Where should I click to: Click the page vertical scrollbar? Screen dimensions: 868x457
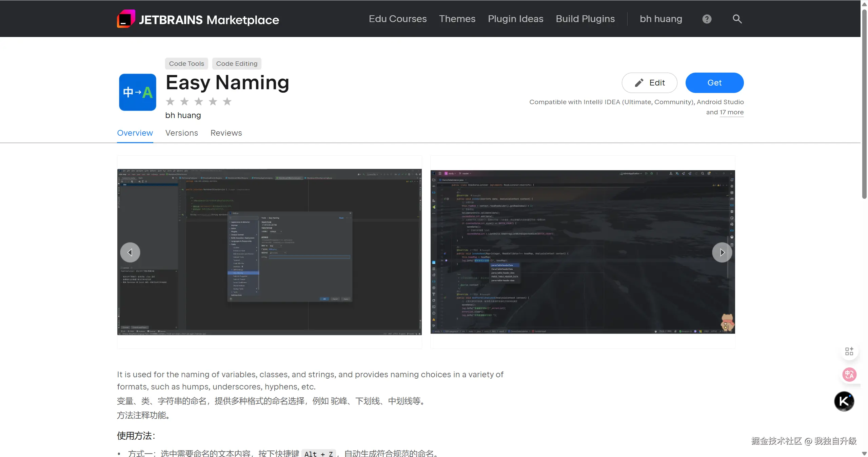pos(864,102)
